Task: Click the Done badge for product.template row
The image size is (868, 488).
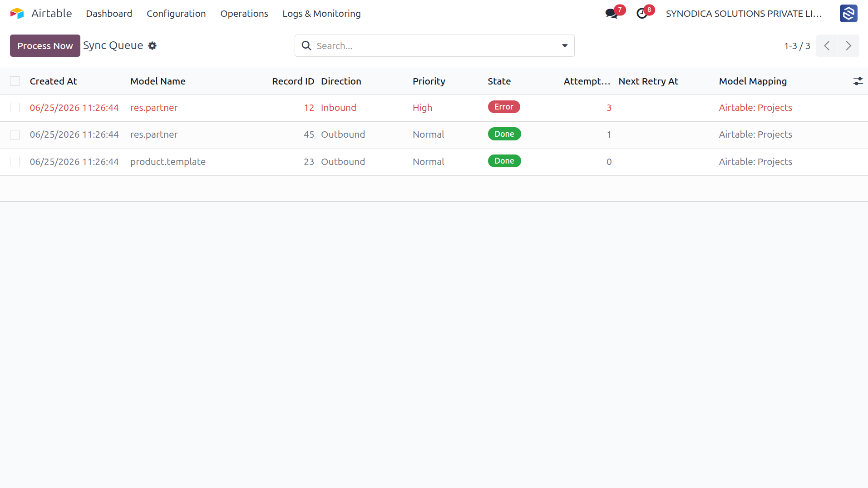Action: [504, 161]
